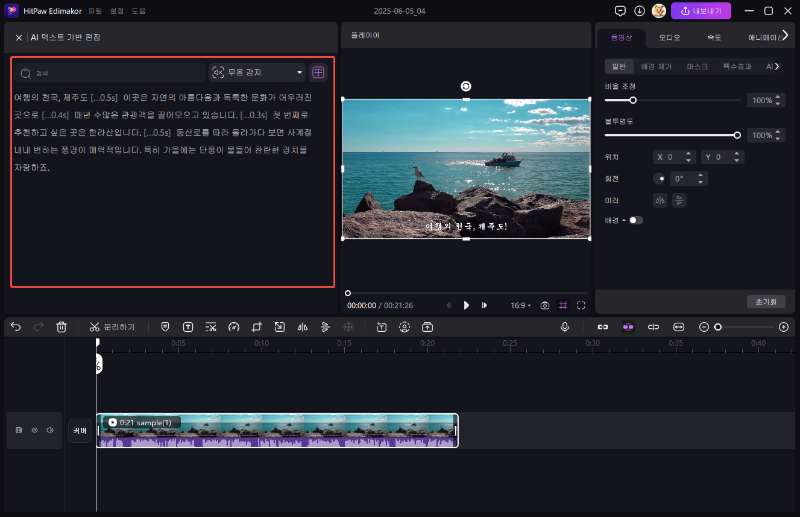Start voice recording with microphone icon

pos(565,327)
